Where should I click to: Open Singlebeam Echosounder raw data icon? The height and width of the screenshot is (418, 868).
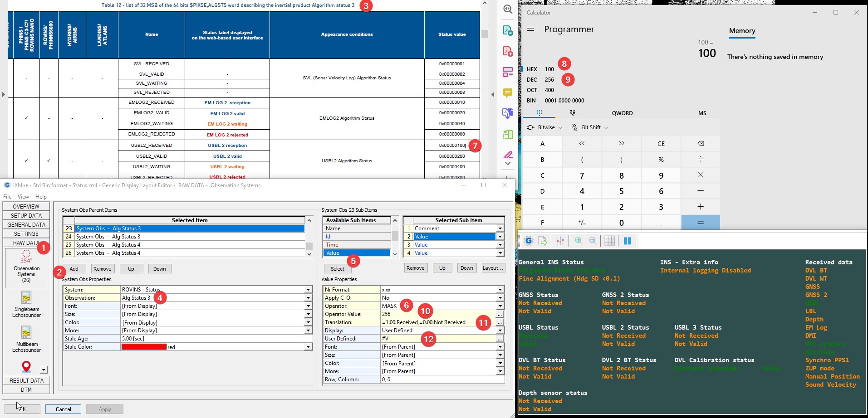click(26, 298)
